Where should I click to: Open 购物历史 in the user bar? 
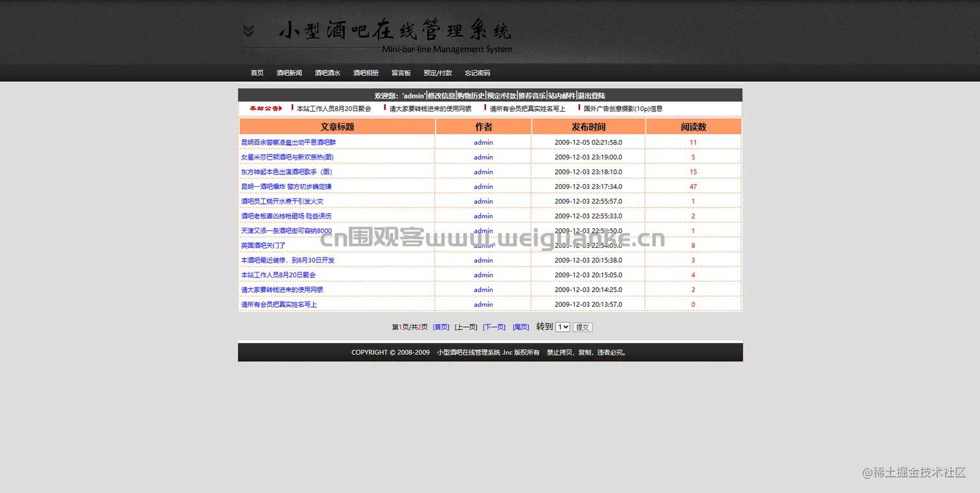click(471, 95)
